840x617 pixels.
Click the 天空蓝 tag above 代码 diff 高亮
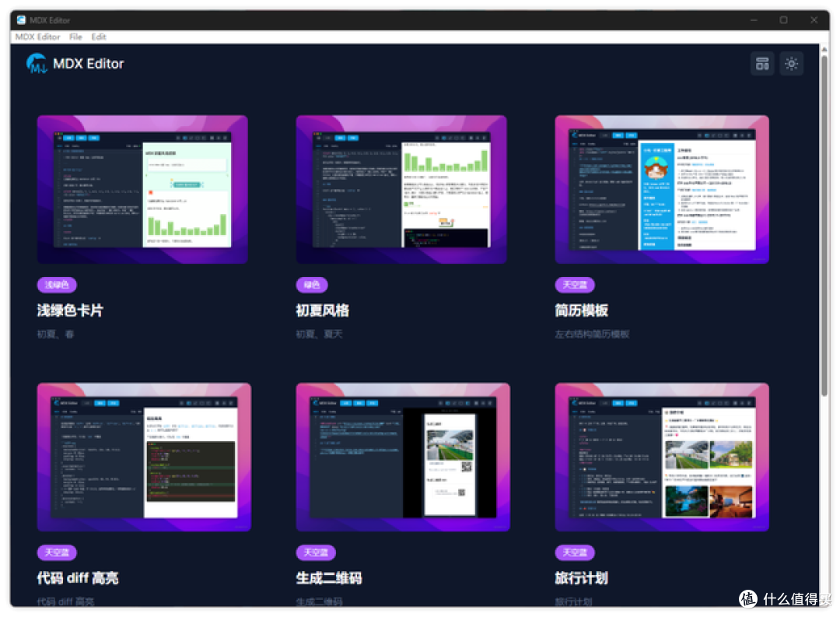tap(57, 552)
